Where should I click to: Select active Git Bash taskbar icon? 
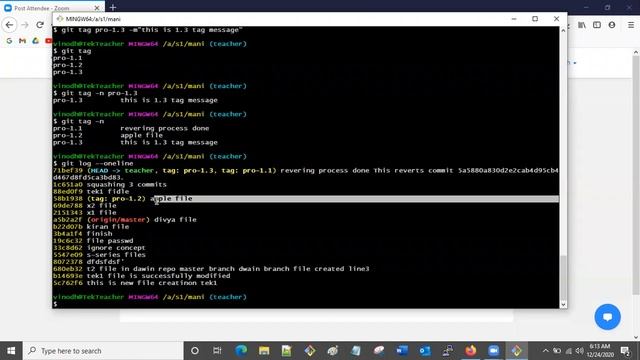click(517, 351)
